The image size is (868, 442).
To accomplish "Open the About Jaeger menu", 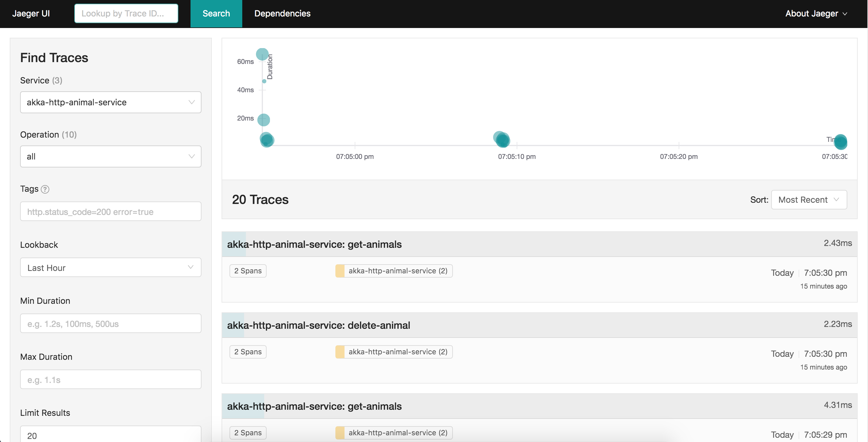I will (815, 13).
